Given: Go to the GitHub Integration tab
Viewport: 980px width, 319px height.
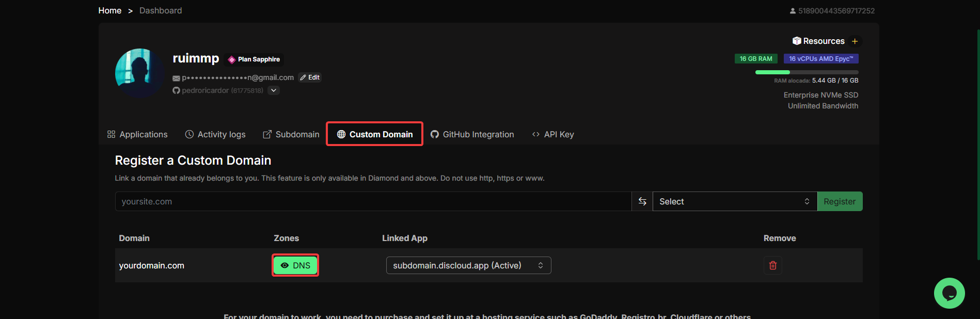Looking at the screenshot, I should pyautogui.click(x=472, y=134).
